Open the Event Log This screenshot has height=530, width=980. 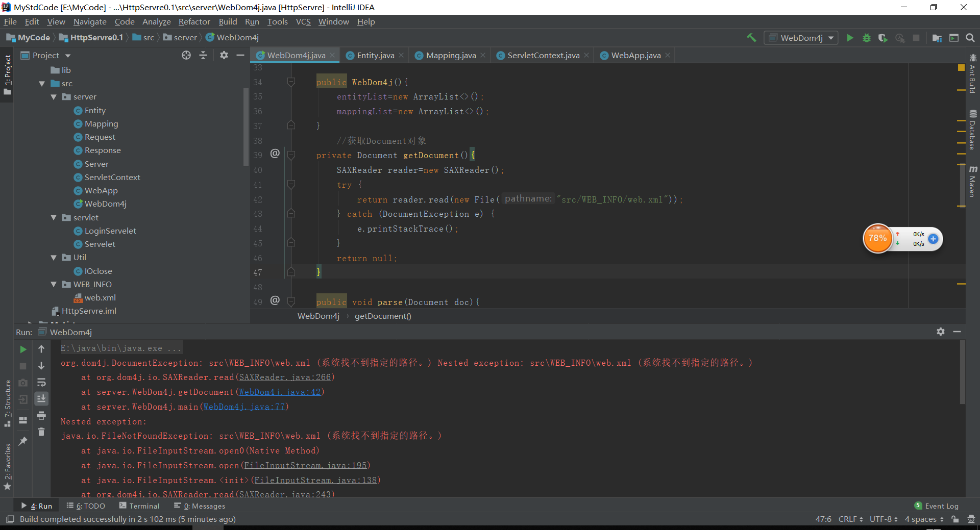click(x=937, y=506)
